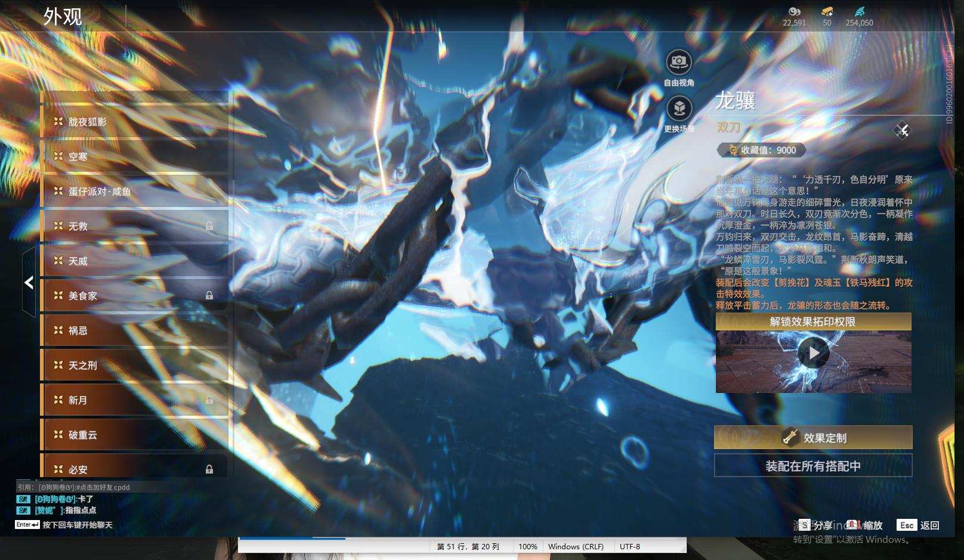Select the 胧夜狐影 skin
964x560 pixels.
(x=135, y=122)
